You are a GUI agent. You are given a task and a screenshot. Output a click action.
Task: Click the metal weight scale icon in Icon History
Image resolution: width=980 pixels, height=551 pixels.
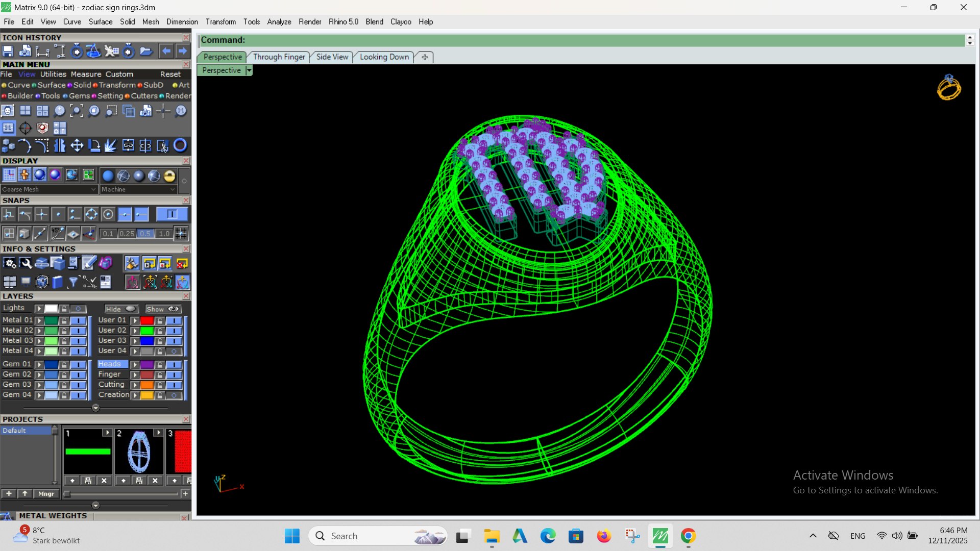click(x=93, y=51)
